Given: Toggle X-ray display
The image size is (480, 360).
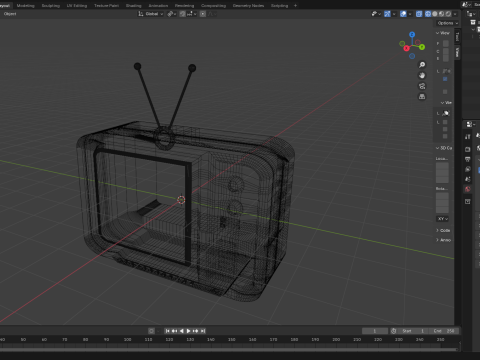Looking at the screenshot, I should pyautogui.click(x=419, y=14).
